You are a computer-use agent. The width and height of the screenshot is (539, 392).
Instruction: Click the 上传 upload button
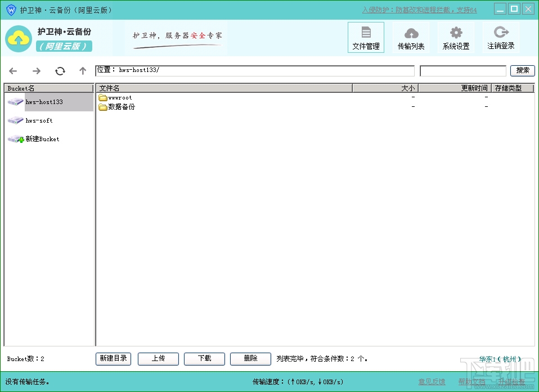click(158, 359)
